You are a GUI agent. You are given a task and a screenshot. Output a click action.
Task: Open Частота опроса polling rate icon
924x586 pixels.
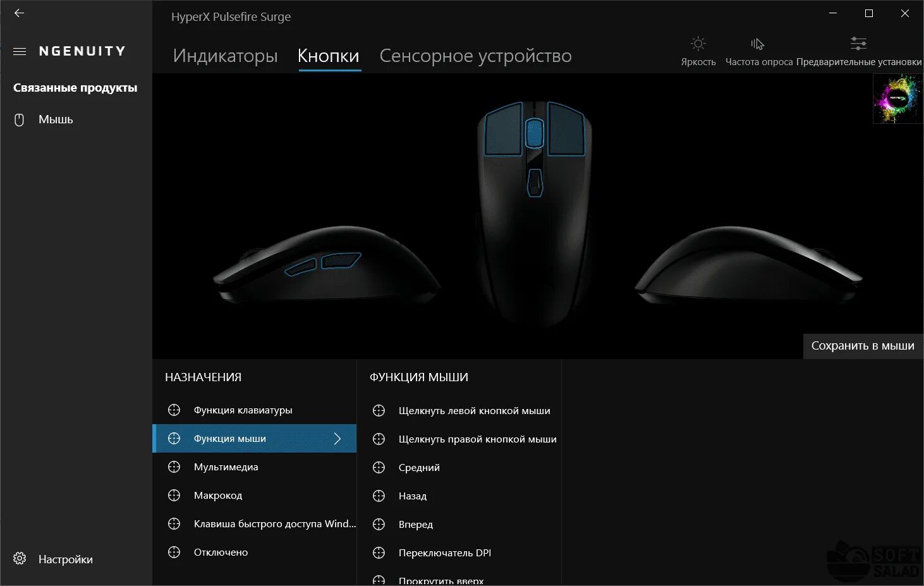click(758, 51)
